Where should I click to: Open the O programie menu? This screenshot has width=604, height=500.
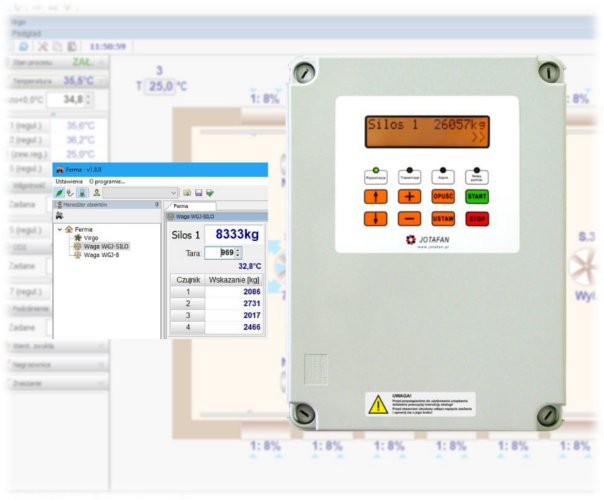coord(108,181)
